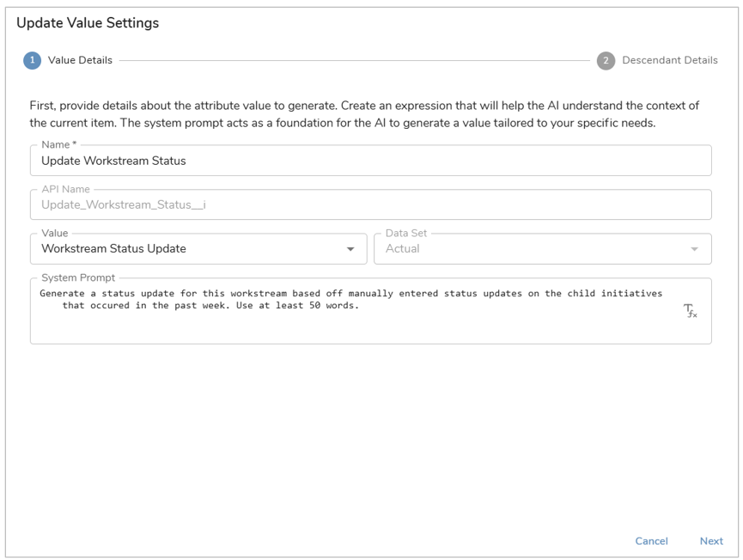Click the stepper line between steps
The height and width of the screenshot is (560, 743).
click(355, 61)
